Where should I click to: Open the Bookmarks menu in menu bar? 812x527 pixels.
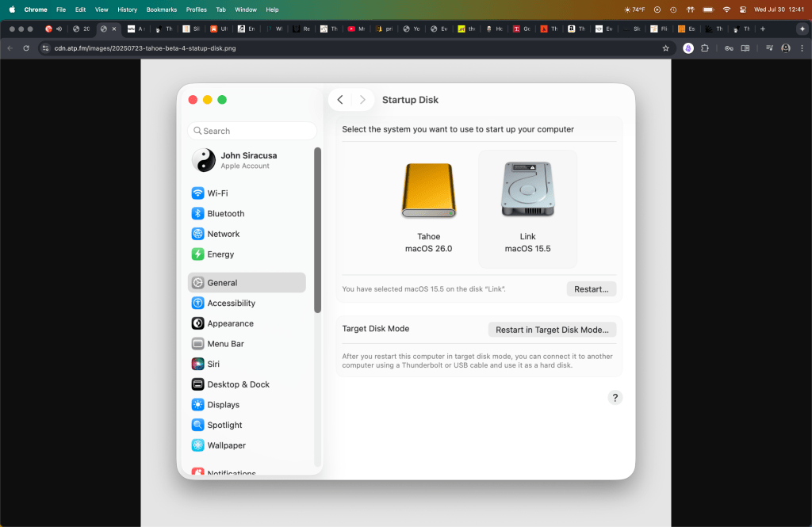(x=162, y=10)
